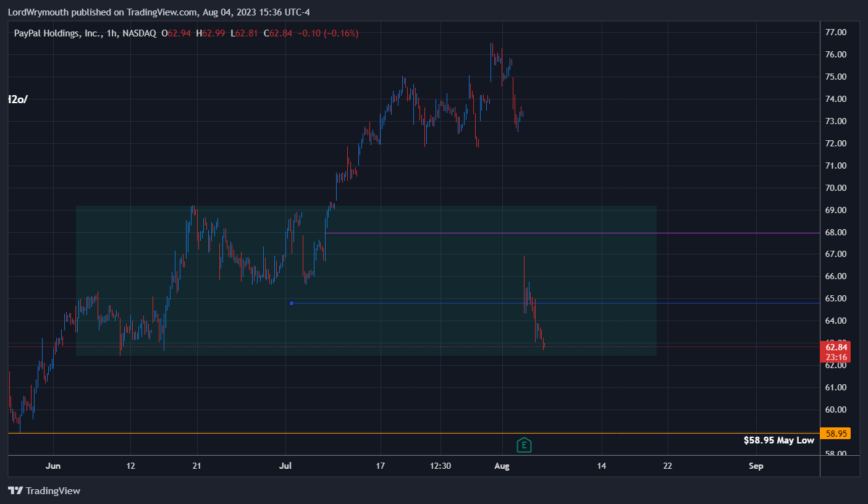Click the '1h' interval in the legend
The image size is (868, 504).
(x=112, y=33)
